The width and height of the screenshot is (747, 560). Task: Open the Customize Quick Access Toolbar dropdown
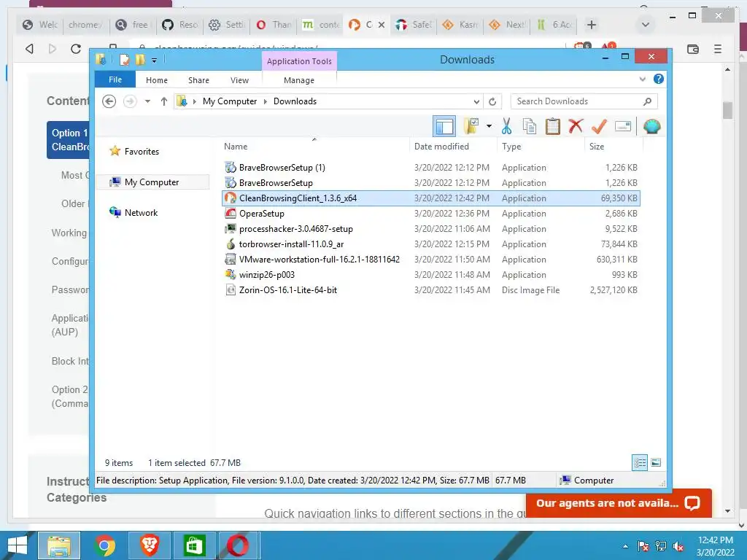click(x=154, y=60)
